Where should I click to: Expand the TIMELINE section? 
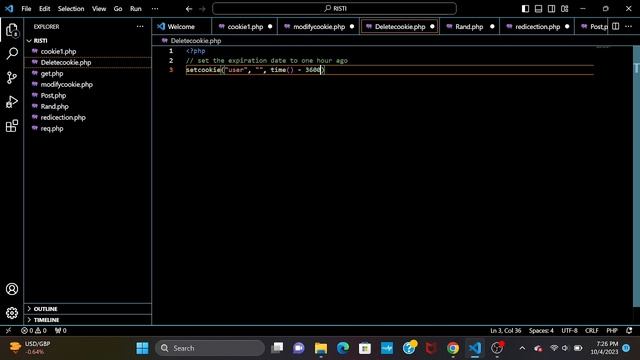tap(88, 320)
